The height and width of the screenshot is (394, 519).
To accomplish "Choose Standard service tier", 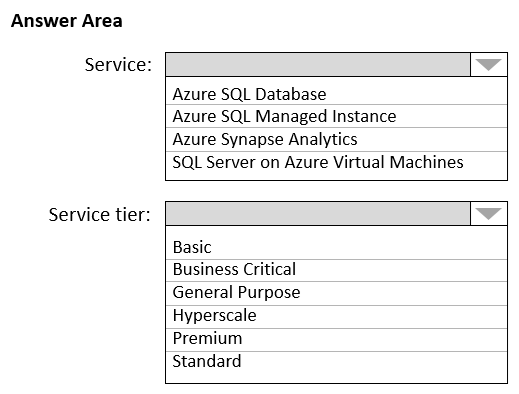I will click(x=336, y=361).
